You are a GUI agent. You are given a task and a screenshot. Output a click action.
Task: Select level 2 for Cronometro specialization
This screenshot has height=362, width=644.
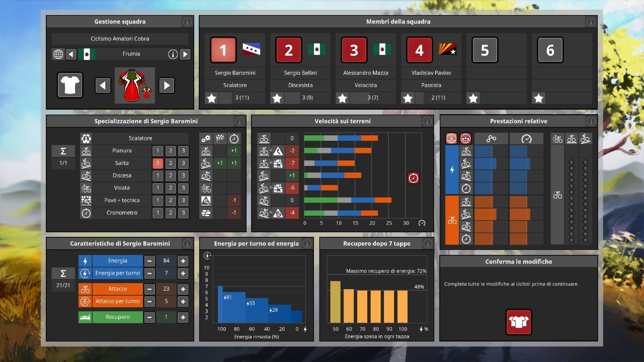point(171,213)
